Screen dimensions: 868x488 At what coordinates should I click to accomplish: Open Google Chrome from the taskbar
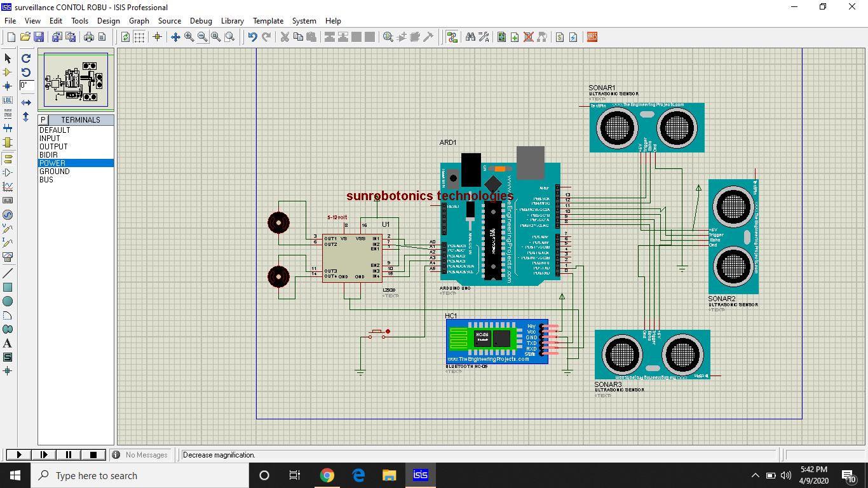coord(327,475)
